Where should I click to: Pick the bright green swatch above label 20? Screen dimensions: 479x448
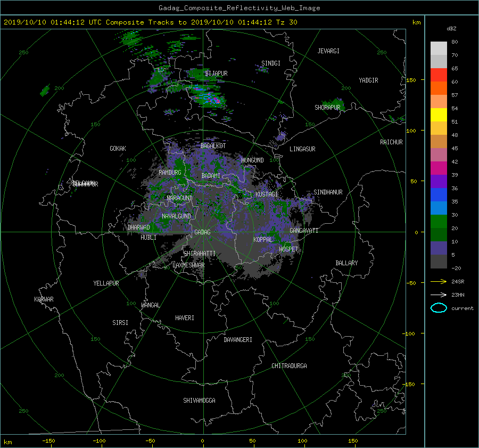(439, 221)
